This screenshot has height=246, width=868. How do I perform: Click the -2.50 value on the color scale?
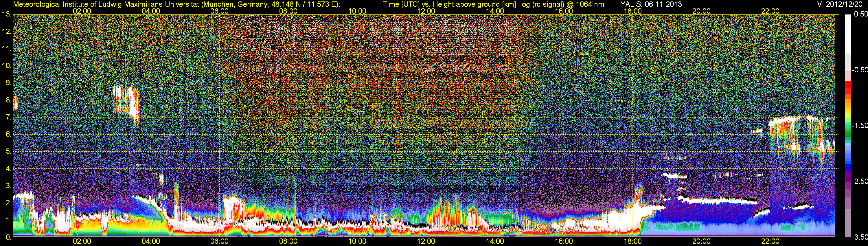tap(860, 181)
